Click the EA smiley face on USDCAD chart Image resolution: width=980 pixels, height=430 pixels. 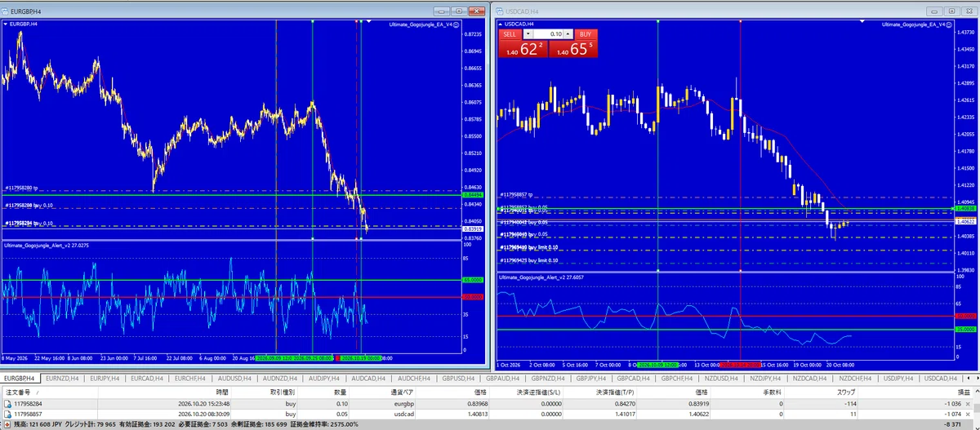tap(951, 24)
